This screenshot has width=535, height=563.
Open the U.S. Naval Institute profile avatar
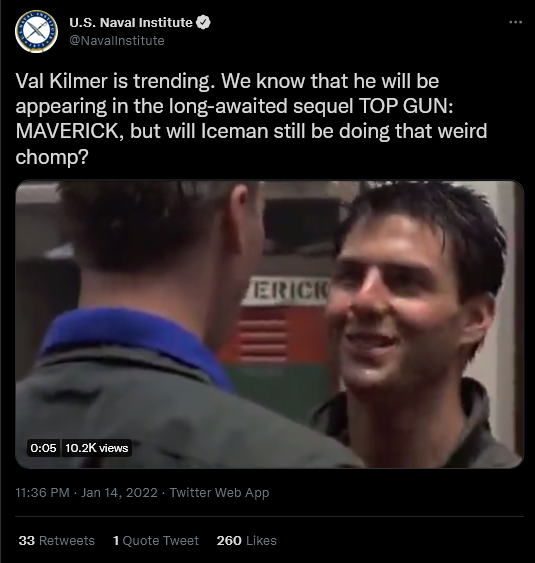(36, 31)
